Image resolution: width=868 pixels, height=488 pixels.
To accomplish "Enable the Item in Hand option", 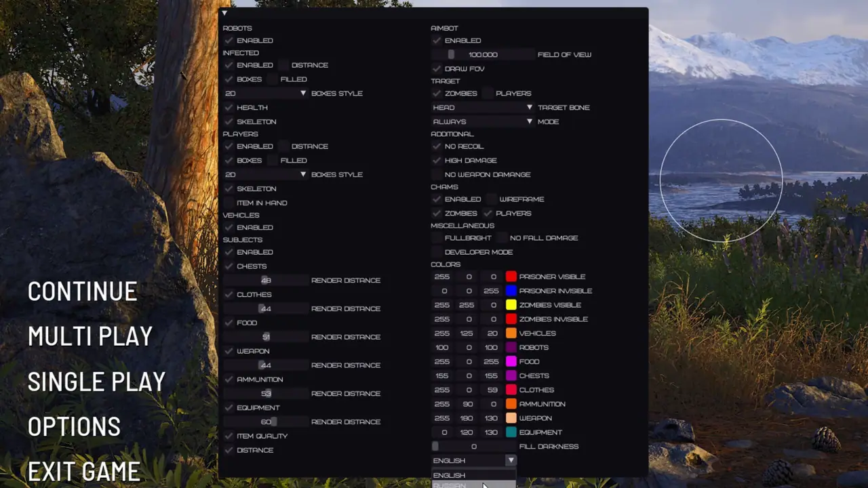I will coord(229,203).
